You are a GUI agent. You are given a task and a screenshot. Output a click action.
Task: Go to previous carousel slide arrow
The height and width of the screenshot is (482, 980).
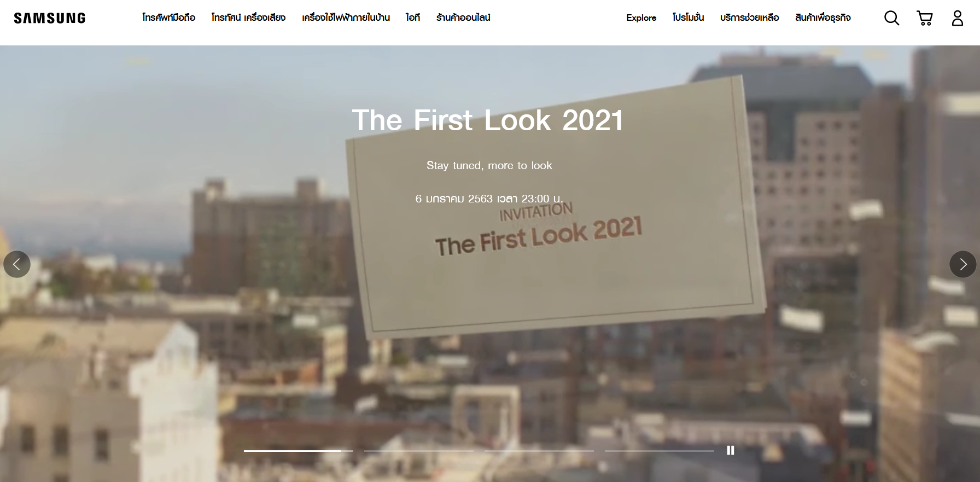[x=17, y=264]
